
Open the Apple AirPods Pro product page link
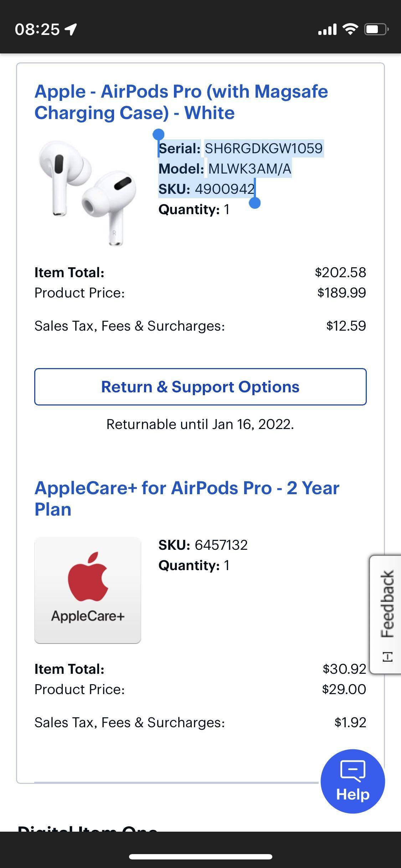pyautogui.click(x=181, y=102)
